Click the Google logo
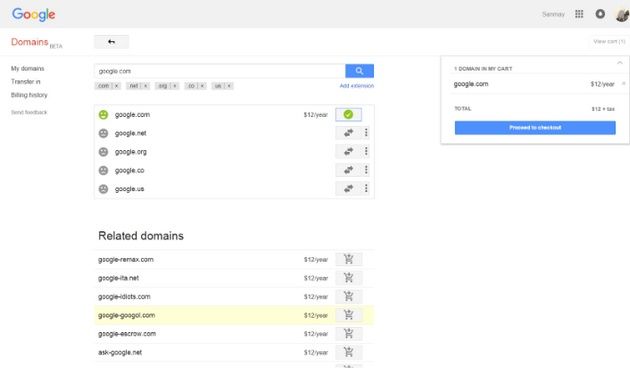 (33, 14)
